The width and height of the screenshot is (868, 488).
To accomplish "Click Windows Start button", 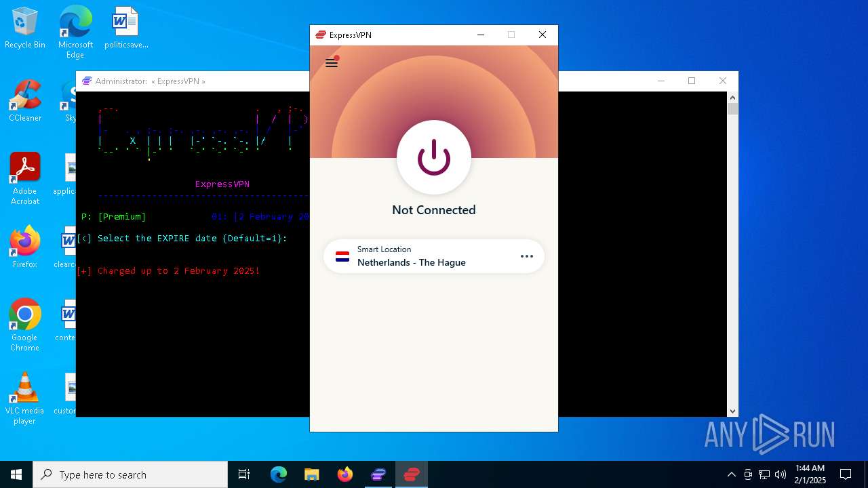I will click(16, 474).
